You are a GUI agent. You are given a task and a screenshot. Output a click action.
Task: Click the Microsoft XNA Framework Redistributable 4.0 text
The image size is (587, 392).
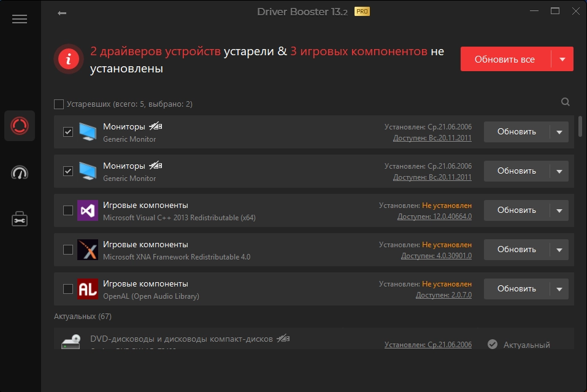(x=177, y=257)
